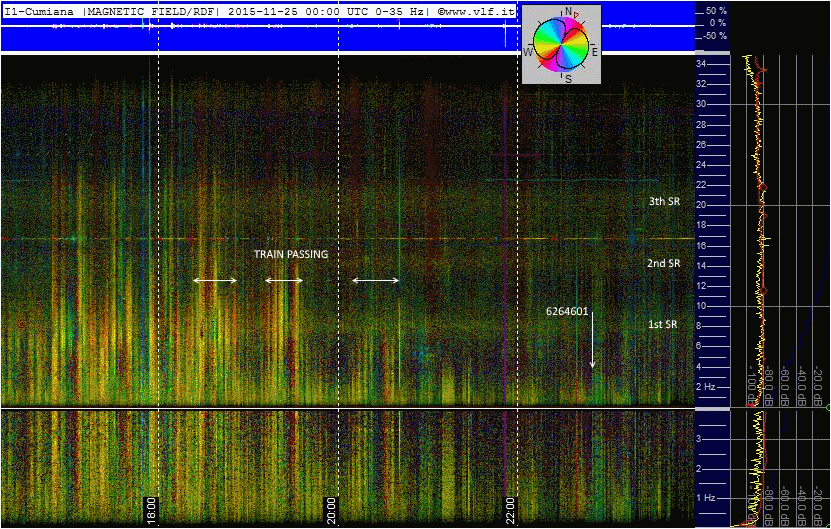Click the S label on the compass
This screenshot has height=529, width=831.
click(568, 77)
